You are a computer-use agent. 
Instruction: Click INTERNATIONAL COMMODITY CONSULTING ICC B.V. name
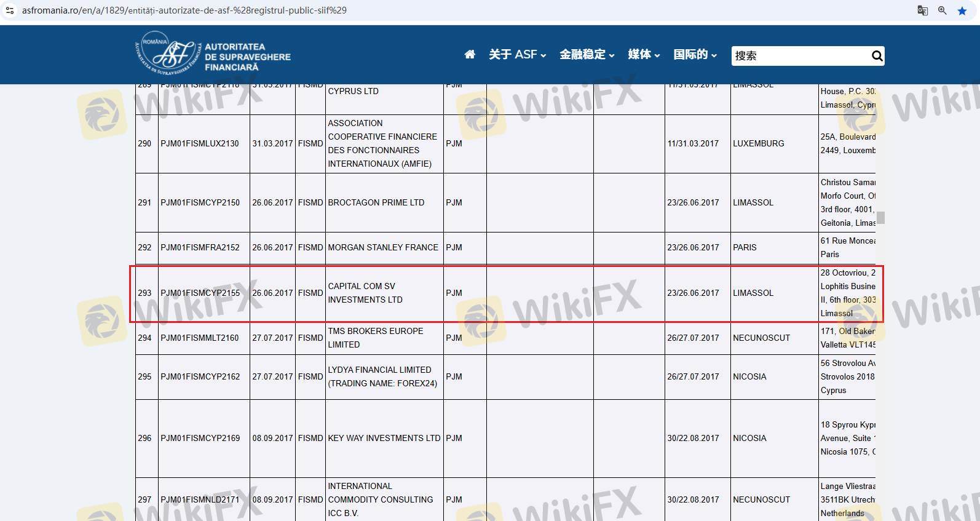(381, 499)
